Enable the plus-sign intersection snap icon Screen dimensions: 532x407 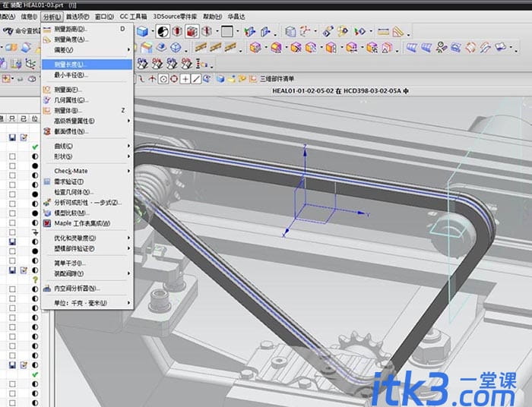pos(185,79)
